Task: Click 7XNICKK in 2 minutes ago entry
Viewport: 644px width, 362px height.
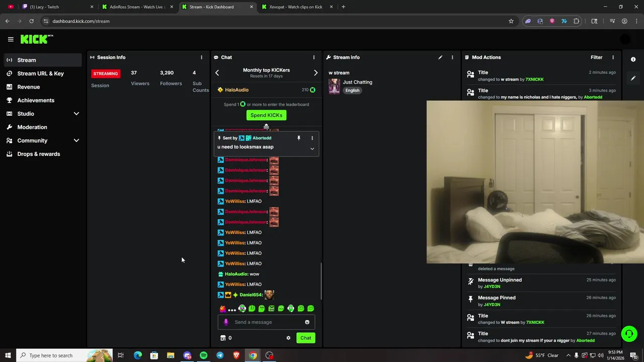Action: coord(534,79)
